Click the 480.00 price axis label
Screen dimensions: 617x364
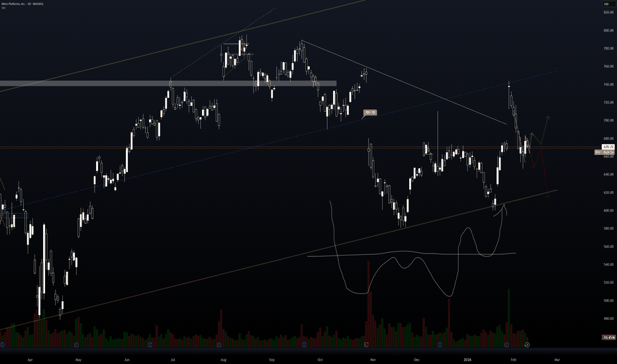click(608, 318)
